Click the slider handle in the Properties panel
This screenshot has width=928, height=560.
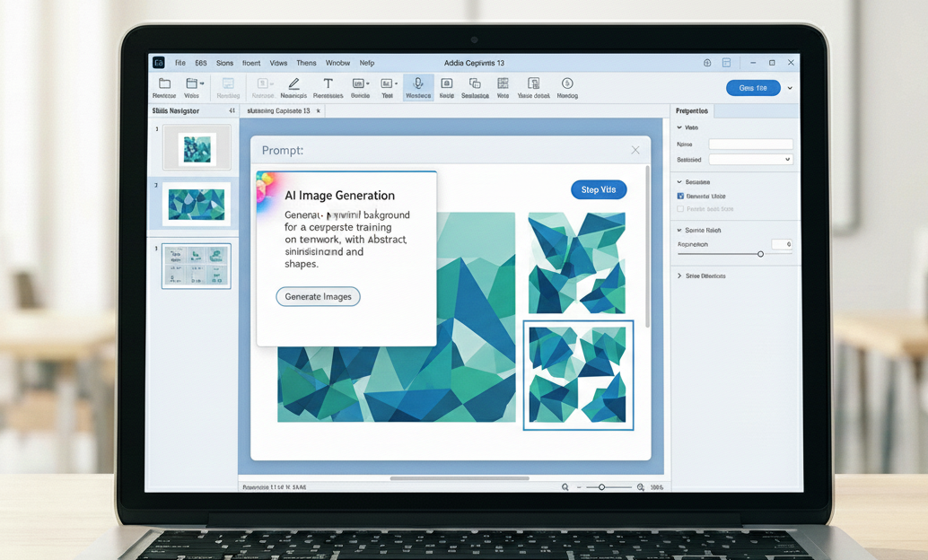[760, 253]
